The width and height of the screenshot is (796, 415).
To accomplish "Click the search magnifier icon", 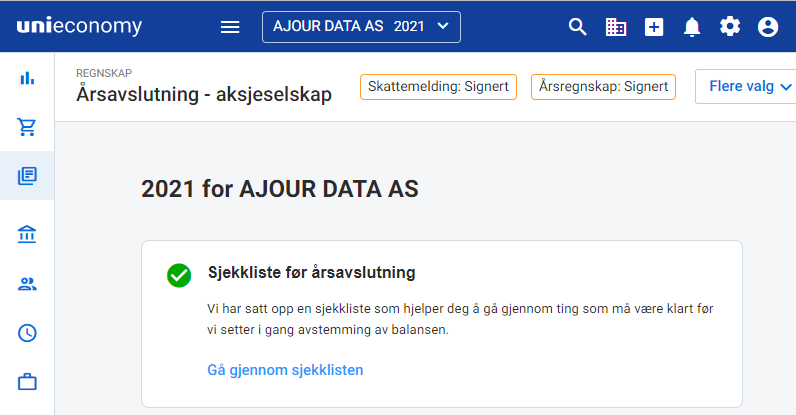I will point(577,26).
